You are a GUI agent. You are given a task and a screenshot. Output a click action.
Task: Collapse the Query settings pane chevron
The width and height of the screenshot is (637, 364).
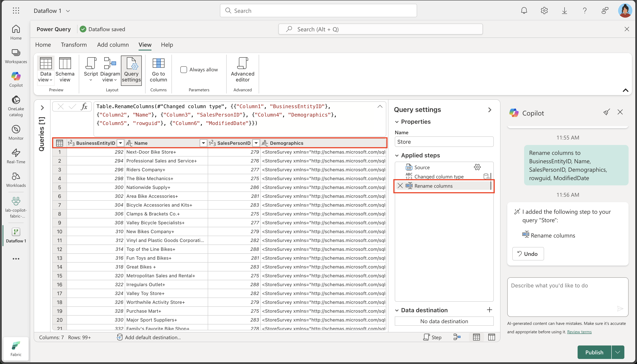click(490, 110)
